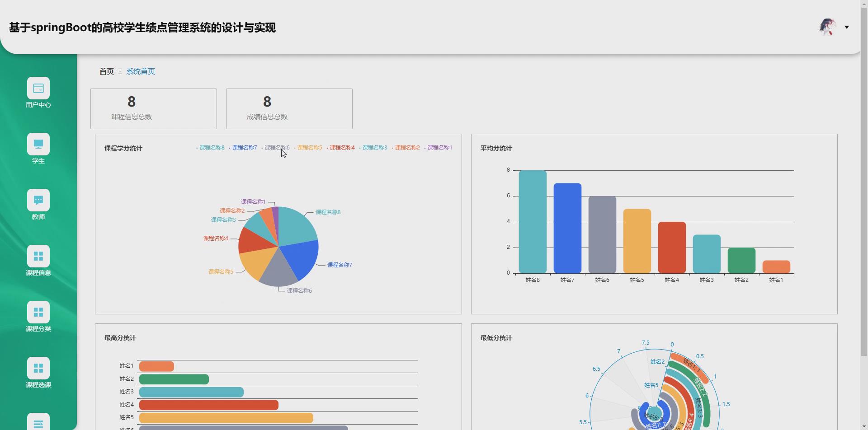Open the 课程选课 grid icon
Image resolution: width=868 pixels, height=430 pixels.
coord(38,368)
